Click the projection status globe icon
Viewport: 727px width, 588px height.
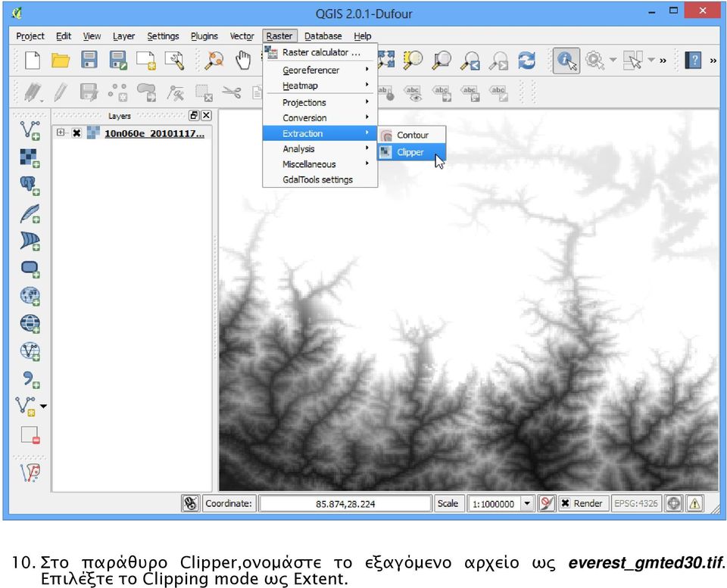pos(674,503)
